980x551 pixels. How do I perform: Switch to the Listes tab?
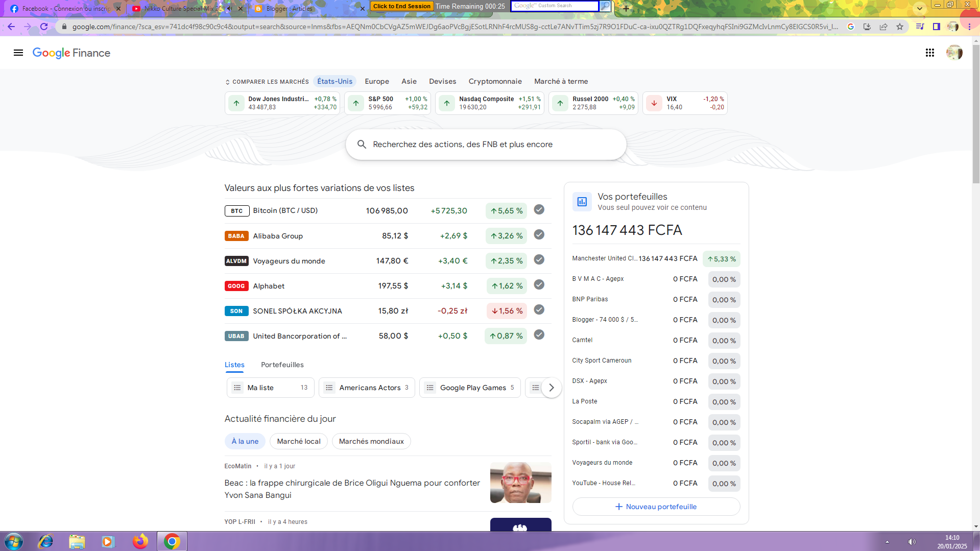point(234,365)
